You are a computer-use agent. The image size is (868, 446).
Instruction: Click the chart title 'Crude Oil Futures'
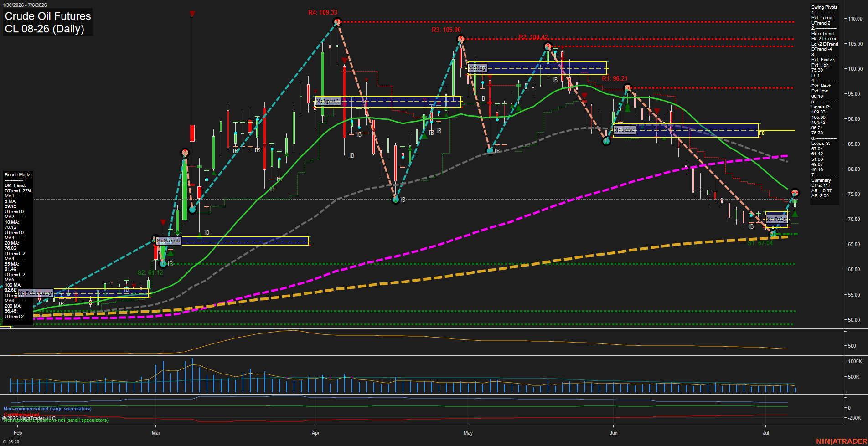[x=48, y=16]
